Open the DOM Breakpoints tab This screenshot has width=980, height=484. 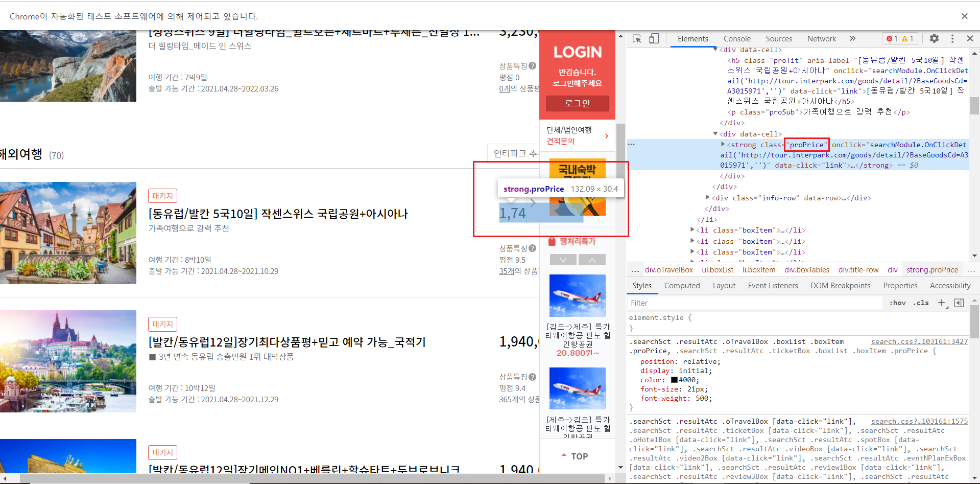point(840,286)
